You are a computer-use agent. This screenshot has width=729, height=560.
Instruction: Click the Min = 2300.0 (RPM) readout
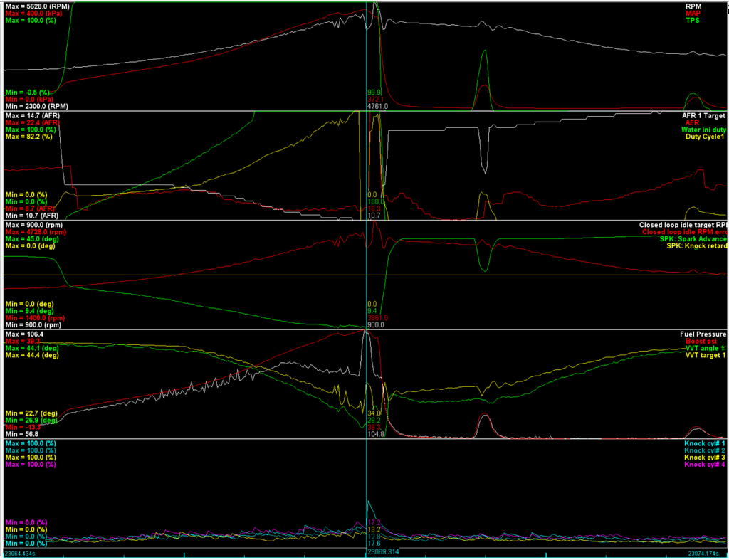coord(36,107)
